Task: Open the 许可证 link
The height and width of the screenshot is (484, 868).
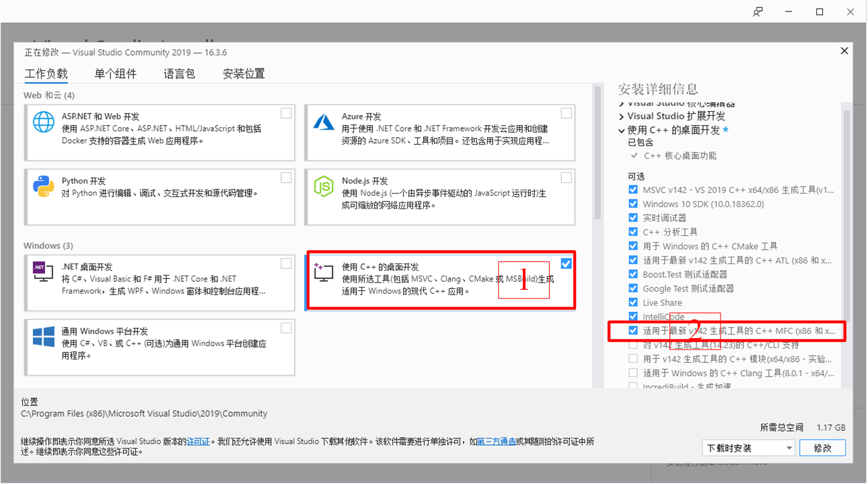Action: point(198,441)
